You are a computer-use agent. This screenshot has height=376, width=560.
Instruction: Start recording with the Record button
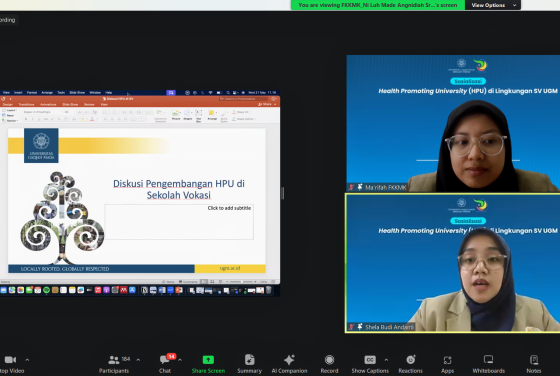[329, 364]
